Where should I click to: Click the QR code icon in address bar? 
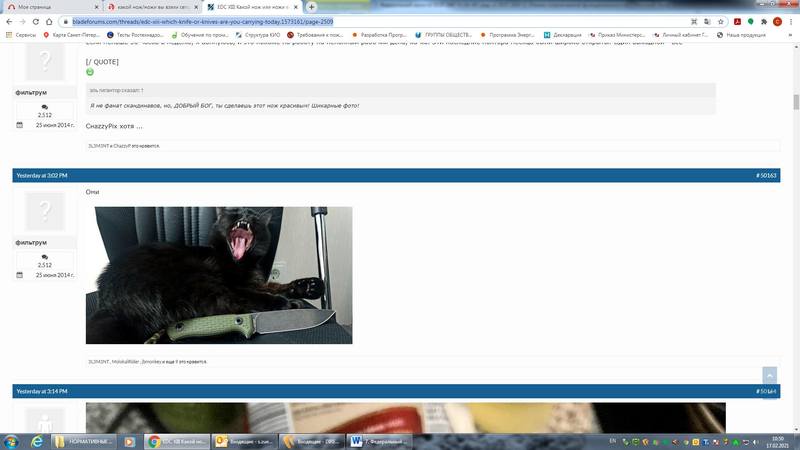(694, 22)
